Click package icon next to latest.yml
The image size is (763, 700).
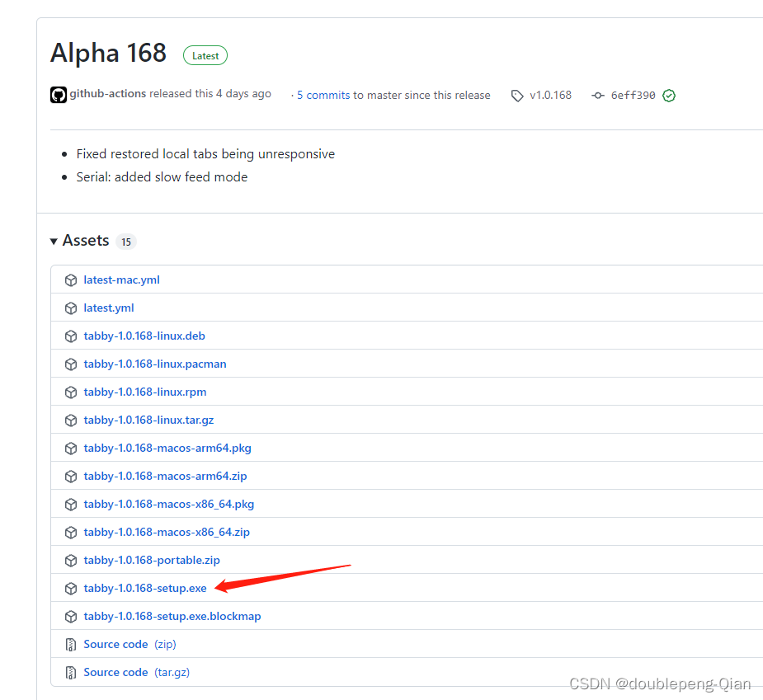tap(71, 308)
